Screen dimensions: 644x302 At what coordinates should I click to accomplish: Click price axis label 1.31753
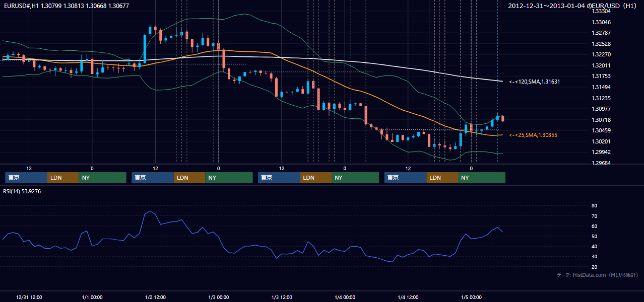pos(601,76)
